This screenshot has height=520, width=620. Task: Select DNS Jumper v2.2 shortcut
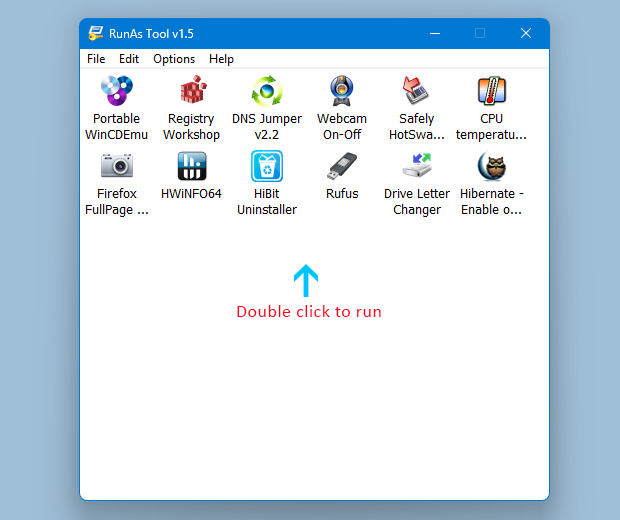pos(267,92)
